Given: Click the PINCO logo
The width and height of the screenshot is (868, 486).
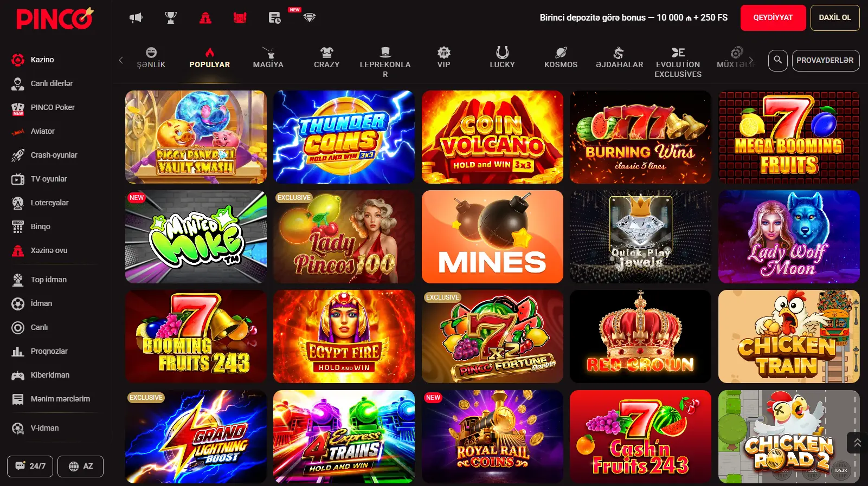Looking at the screenshot, I should [x=55, y=18].
